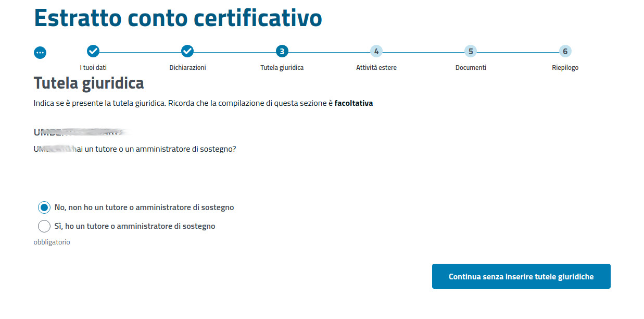This screenshot has width=644, height=319.
Task: Click question text about tutore o amministratore
Action: [x=135, y=149]
